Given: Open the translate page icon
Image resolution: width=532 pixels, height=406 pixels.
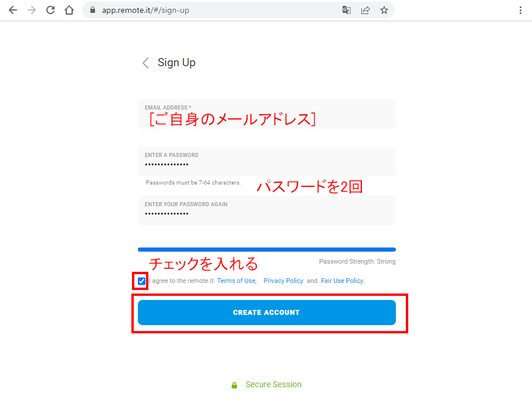Looking at the screenshot, I should point(347,10).
